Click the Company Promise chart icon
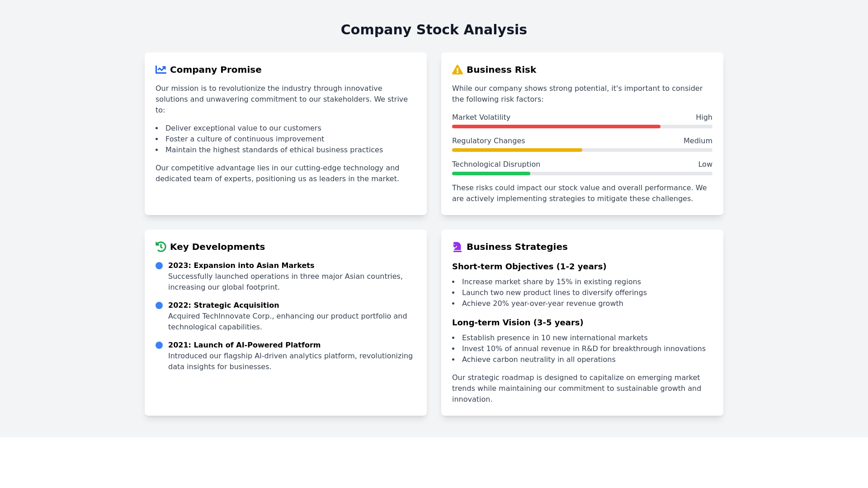Screen dimensions: 868x488 pos(160,70)
